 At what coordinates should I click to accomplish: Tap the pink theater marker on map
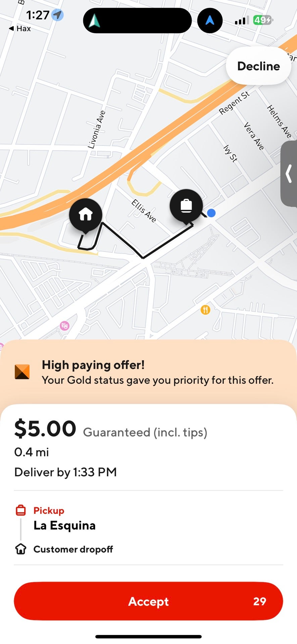click(x=64, y=325)
